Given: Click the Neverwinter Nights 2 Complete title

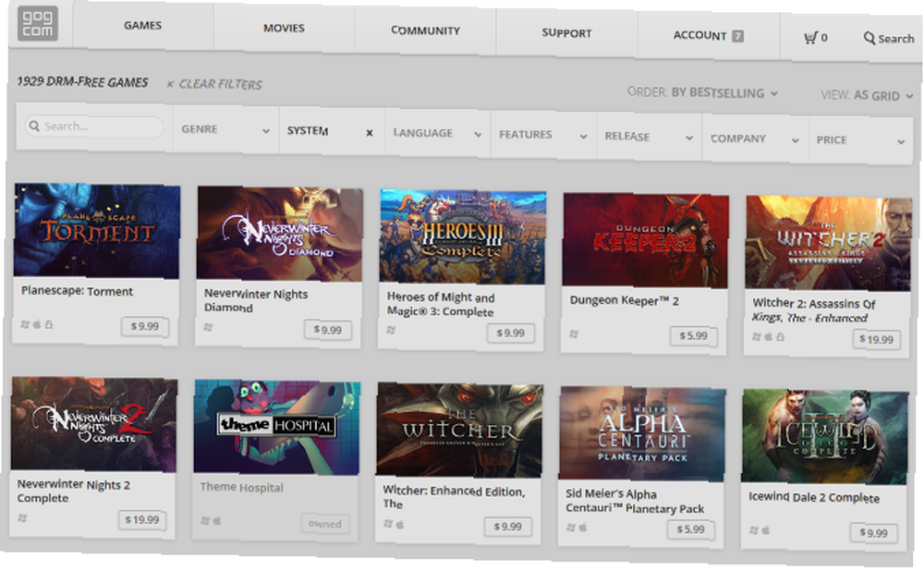Looking at the screenshot, I should pyautogui.click(x=74, y=491).
